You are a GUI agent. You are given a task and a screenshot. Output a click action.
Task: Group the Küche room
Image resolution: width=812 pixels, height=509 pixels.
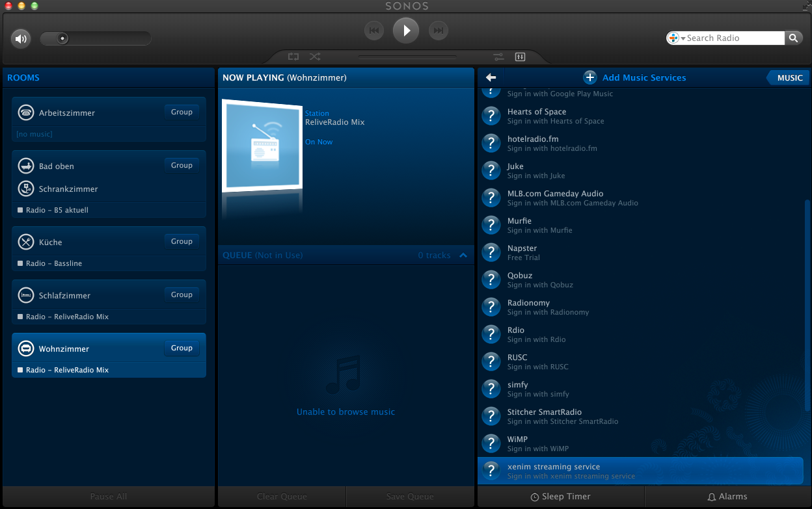pos(182,241)
